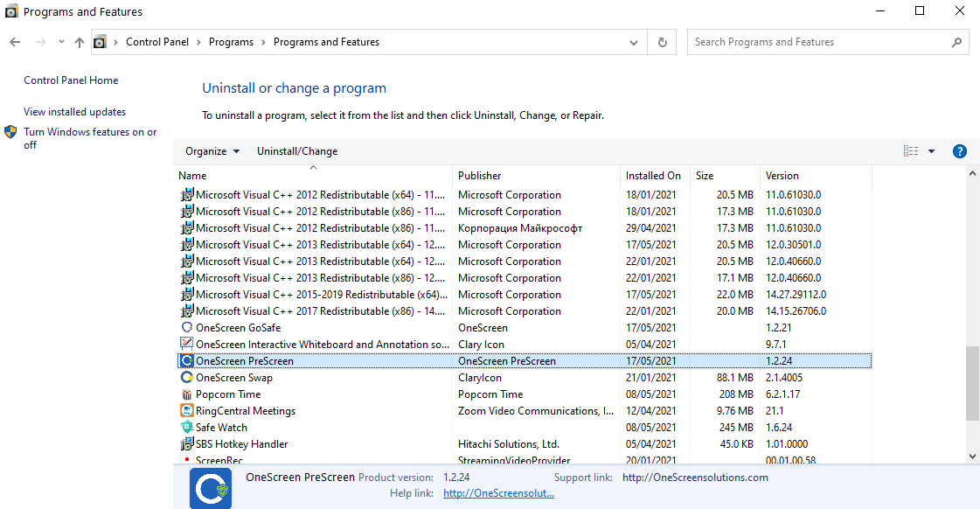Select RingCentral Meetings entry
This screenshot has width=980, height=509.
(525, 411)
